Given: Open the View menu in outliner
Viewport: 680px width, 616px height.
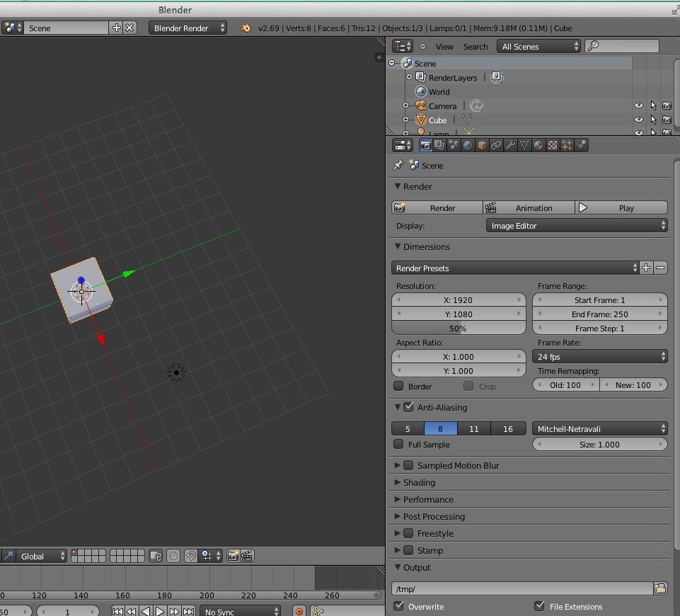Looking at the screenshot, I should pos(444,47).
